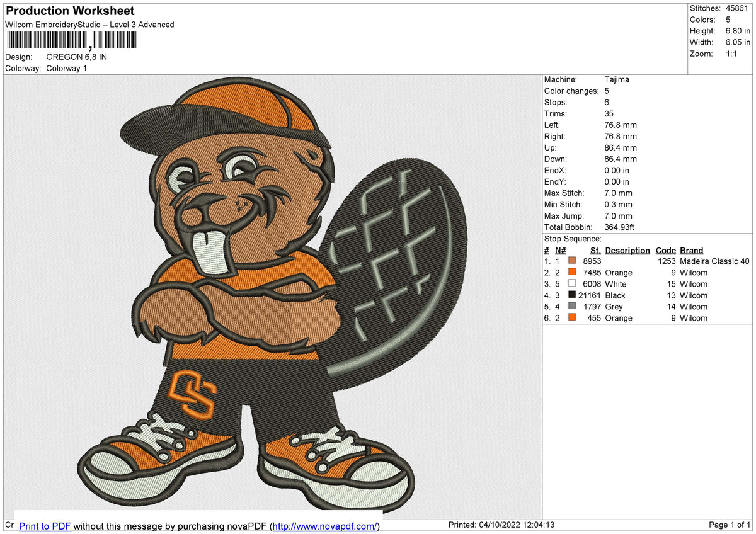This screenshot has height=534, width=756.
Task: Click the 'White' description cell
Action: point(616,284)
